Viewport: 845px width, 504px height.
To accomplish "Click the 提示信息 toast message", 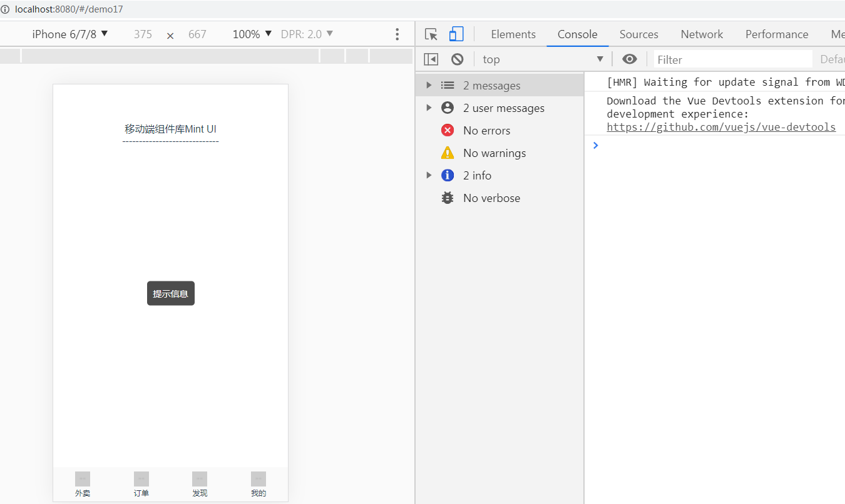I will [171, 293].
